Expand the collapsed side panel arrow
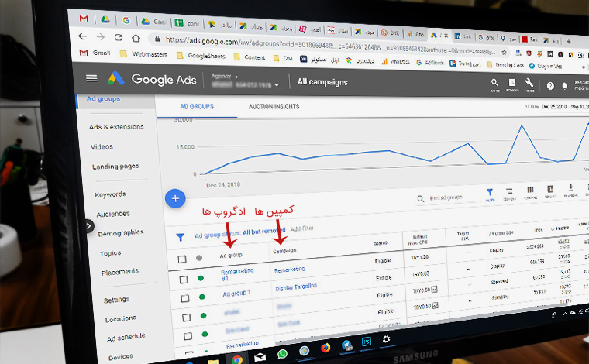This screenshot has width=589, height=364. [x=89, y=226]
